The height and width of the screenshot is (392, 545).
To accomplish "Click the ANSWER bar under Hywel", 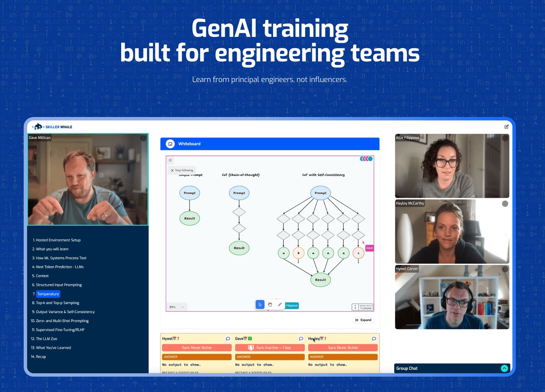I will tap(197, 357).
